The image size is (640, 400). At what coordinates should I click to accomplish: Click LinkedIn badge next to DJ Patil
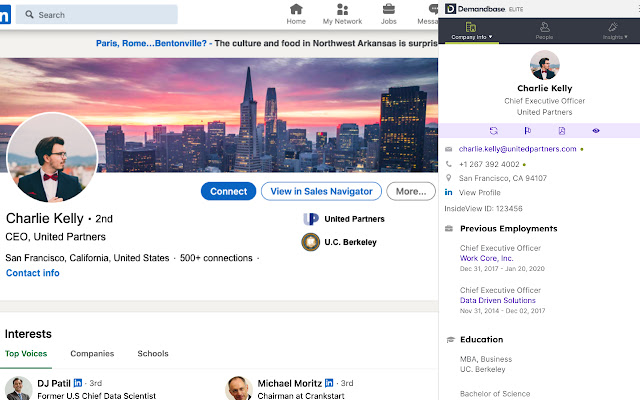[x=78, y=383]
